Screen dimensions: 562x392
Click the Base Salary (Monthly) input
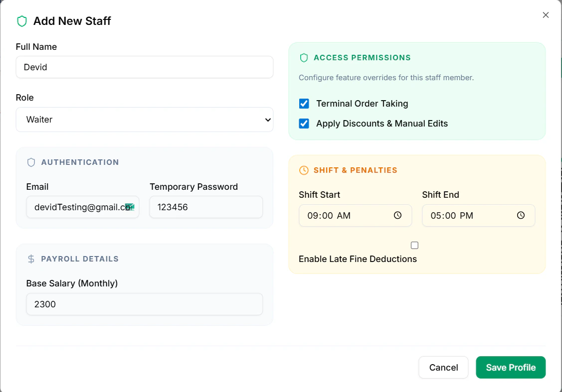(x=145, y=304)
